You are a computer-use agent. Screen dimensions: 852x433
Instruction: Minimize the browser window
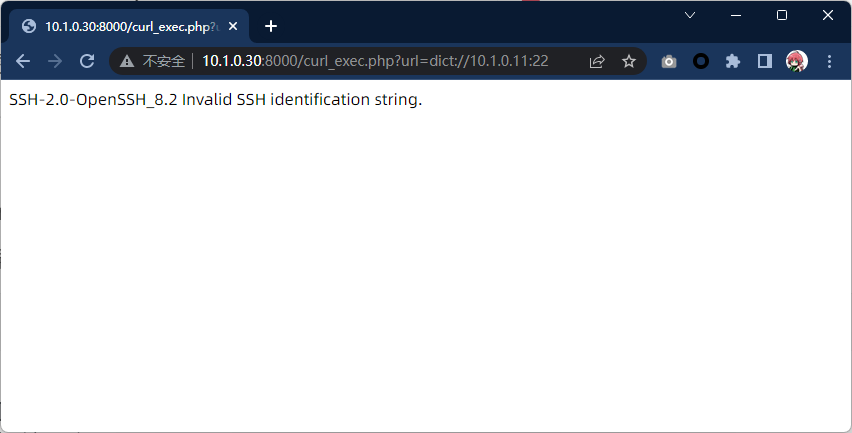[736, 15]
